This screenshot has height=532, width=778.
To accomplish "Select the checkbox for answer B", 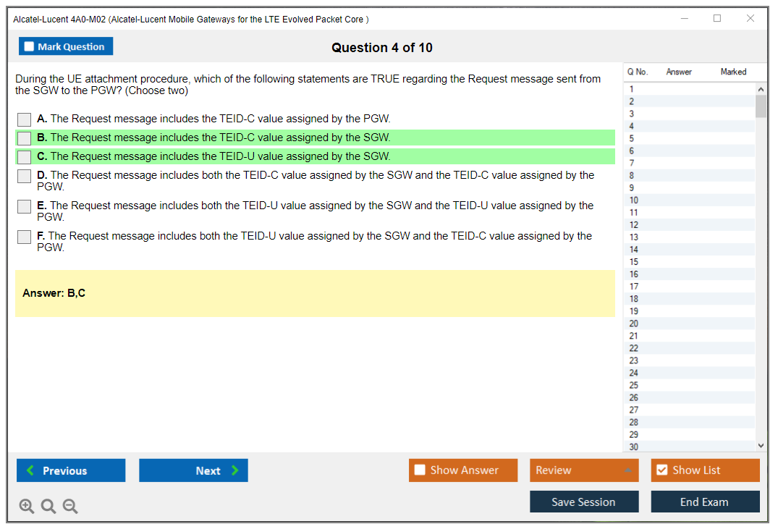I will click(25, 138).
